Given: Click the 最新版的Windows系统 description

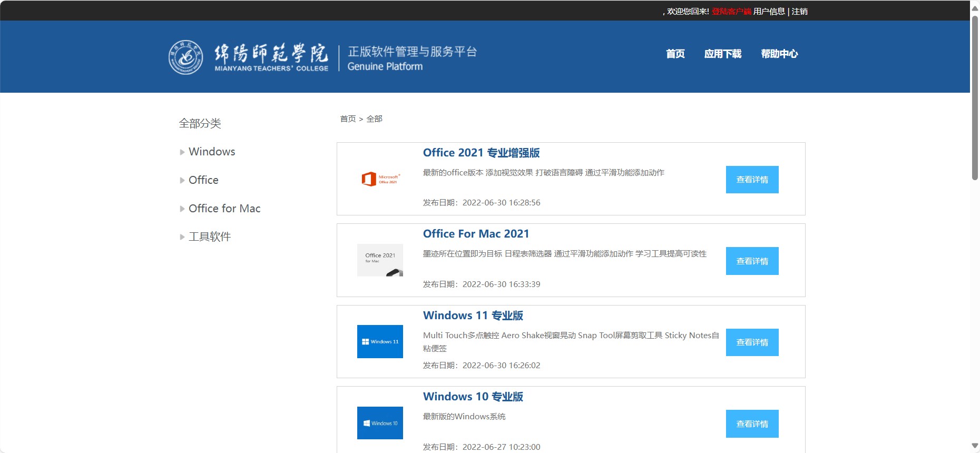Looking at the screenshot, I should tap(464, 417).
